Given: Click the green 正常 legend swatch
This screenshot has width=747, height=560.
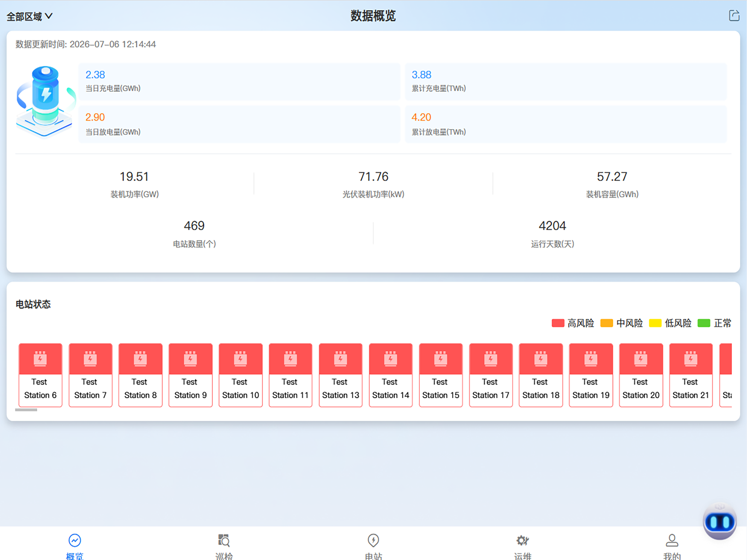Looking at the screenshot, I should point(704,323).
